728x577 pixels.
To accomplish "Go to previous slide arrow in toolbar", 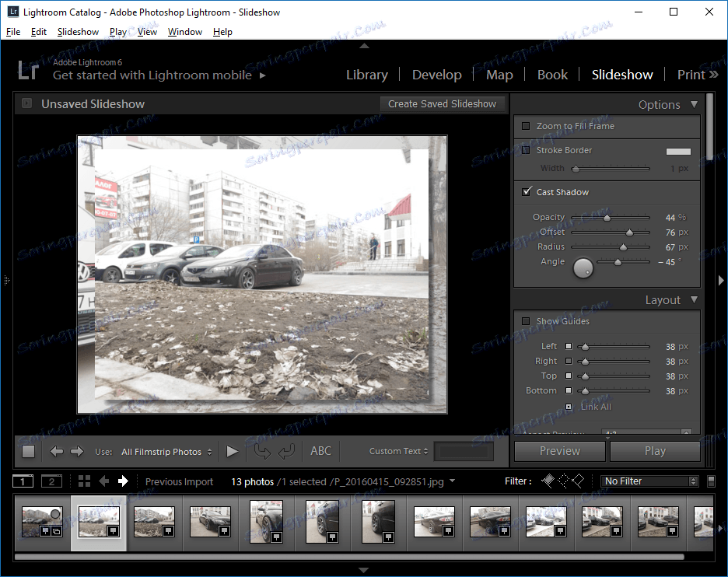I will tap(56, 451).
